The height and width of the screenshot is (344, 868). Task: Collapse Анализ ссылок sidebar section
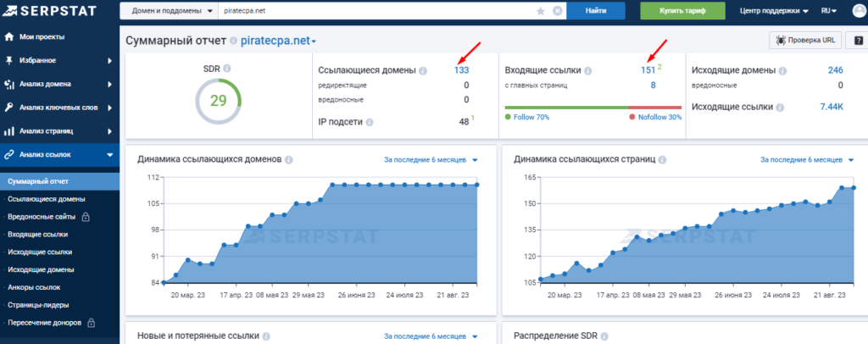click(x=60, y=155)
